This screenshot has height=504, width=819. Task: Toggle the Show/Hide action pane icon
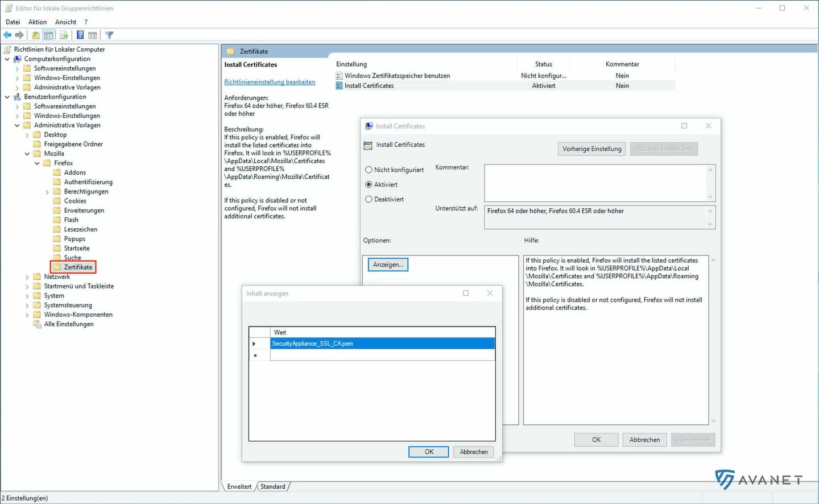tap(93, 35)
